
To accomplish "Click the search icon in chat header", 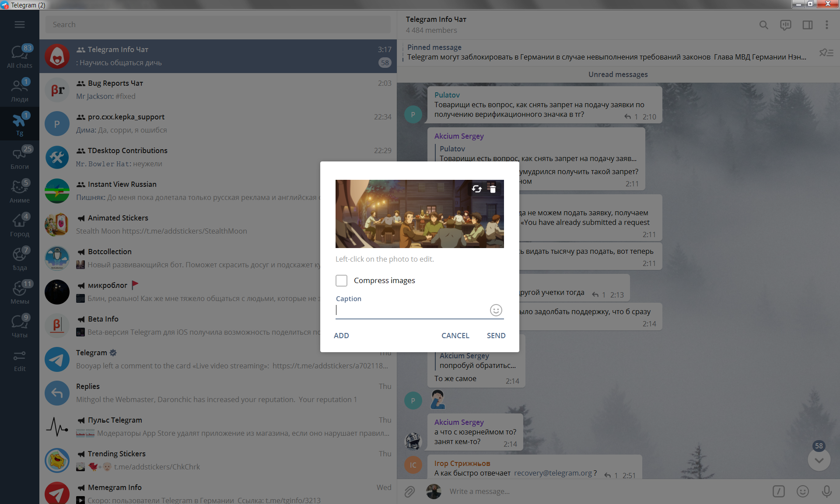I will click(x=763, y=25).
